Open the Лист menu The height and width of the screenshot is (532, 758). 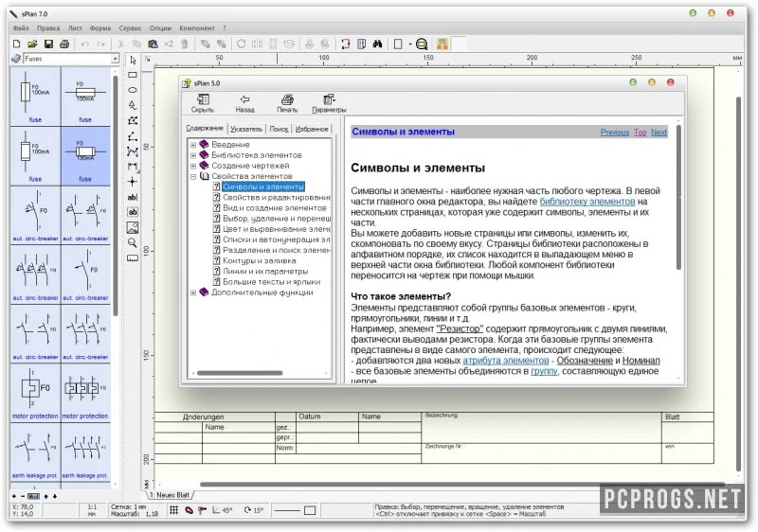75,28
